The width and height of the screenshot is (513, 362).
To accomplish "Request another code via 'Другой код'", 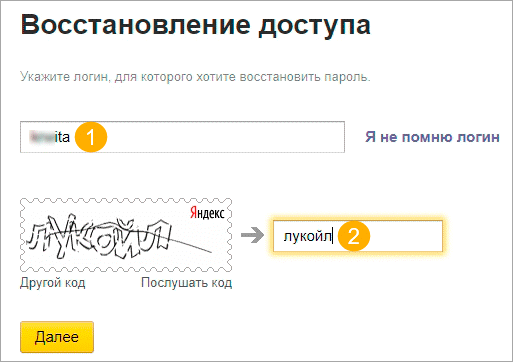I will pos(53,283).
